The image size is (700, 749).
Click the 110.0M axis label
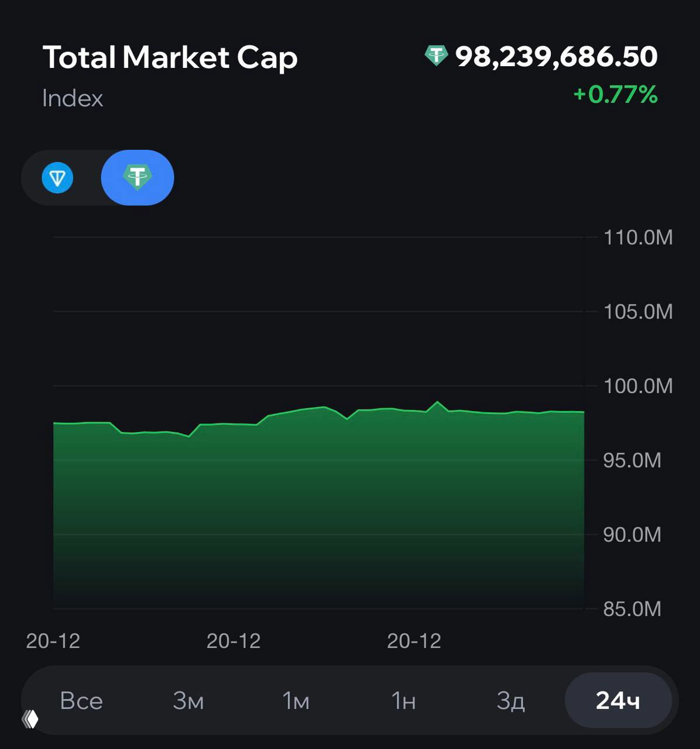(x=638, y=238)
